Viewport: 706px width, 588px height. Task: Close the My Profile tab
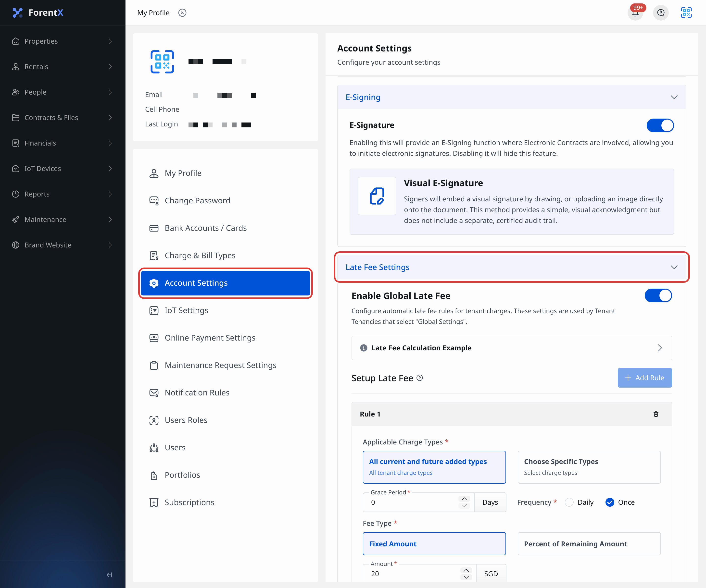182,13
